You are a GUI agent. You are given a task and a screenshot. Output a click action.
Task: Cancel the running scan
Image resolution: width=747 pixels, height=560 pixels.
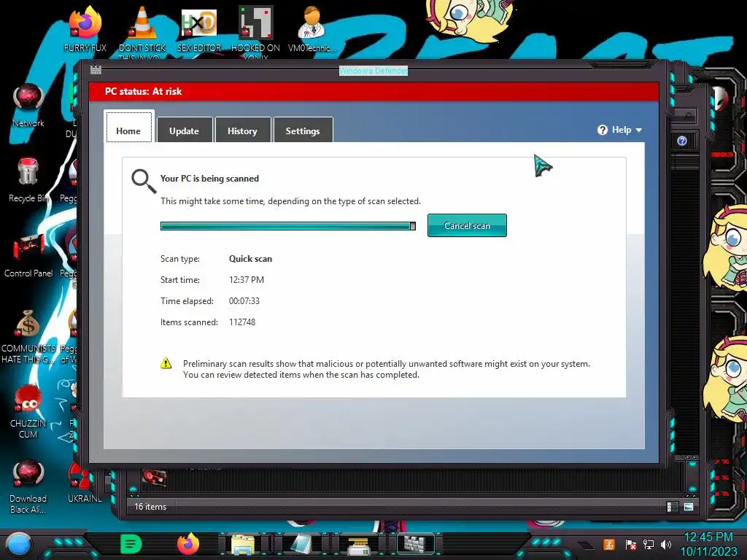467,225
